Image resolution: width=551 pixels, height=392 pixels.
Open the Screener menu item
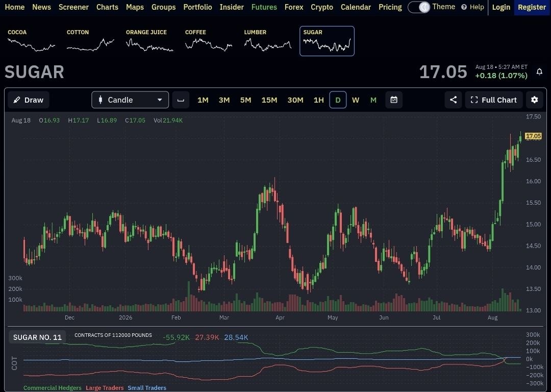point(73,7)
